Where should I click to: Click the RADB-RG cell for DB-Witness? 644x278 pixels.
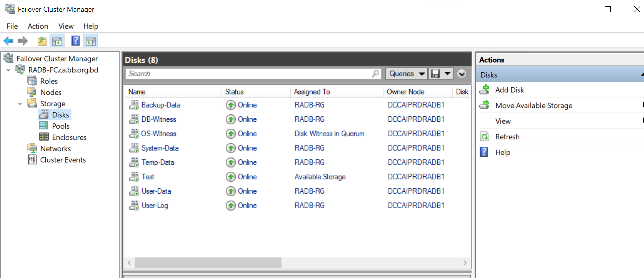[310, 119]
